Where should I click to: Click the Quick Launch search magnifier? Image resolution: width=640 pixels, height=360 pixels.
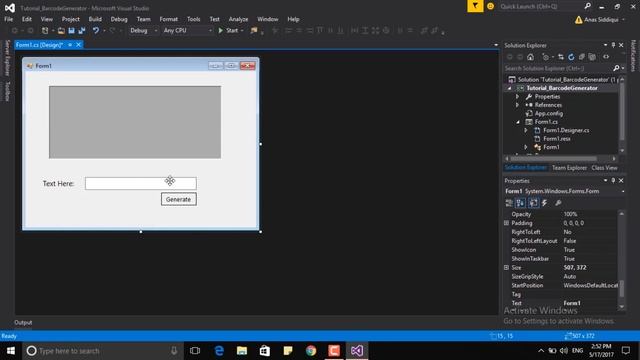coord(587,6)
